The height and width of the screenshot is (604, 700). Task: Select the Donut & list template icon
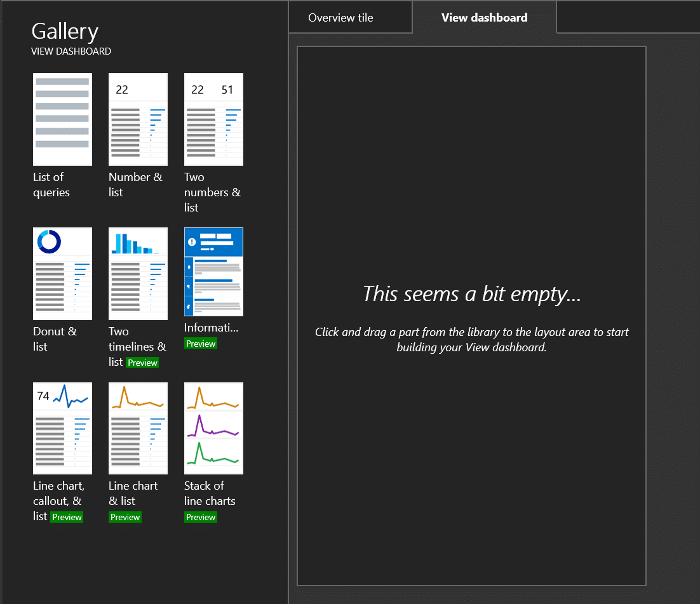point(62,274)
